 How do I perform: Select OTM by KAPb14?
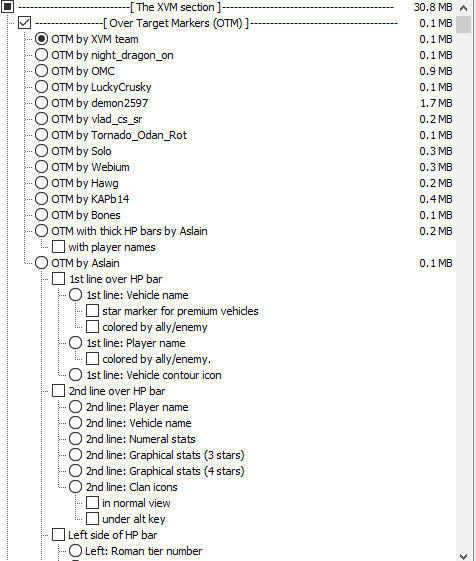(x=42, y=199)
